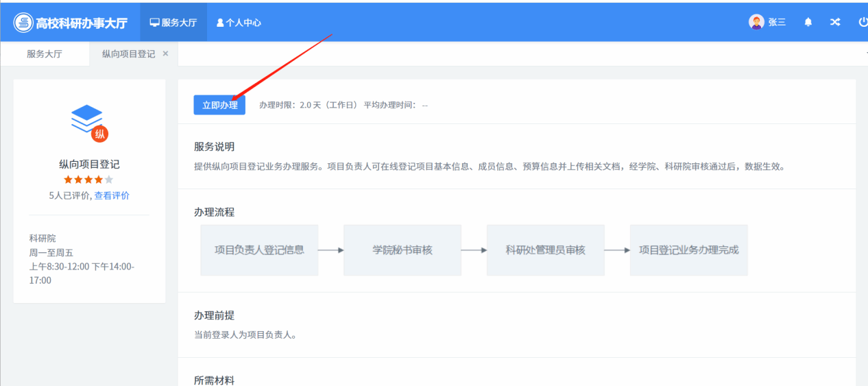Click the first orange rating star
Viewport: 868px width, 386px height.
[68, 180]
